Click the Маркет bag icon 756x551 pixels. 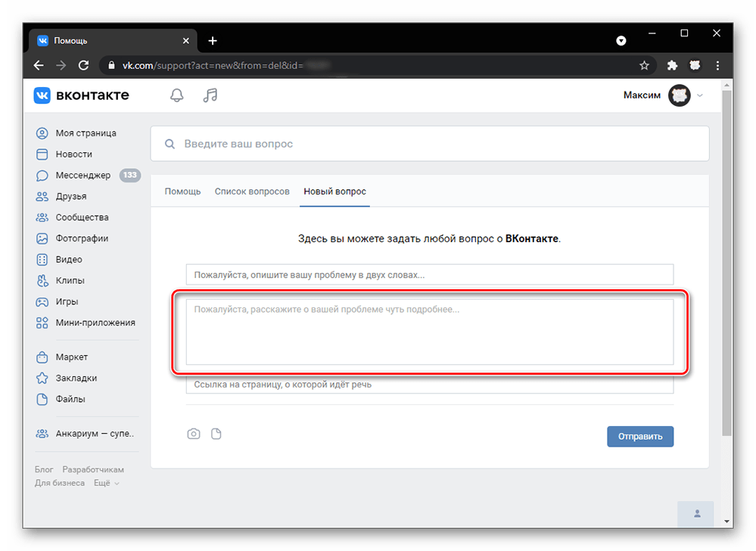[x=42, y=357]
